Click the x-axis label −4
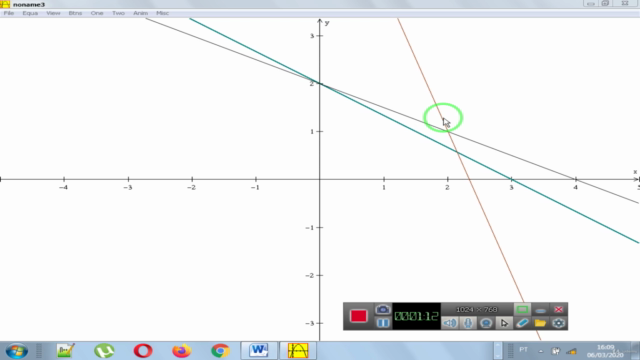 63,187
